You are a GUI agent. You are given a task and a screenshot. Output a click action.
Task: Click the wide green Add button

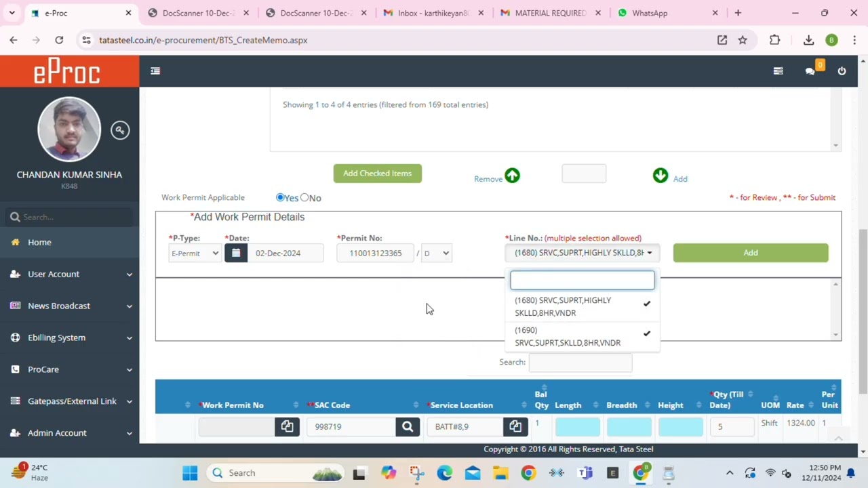pyautogui.click(x=751, y=253)
